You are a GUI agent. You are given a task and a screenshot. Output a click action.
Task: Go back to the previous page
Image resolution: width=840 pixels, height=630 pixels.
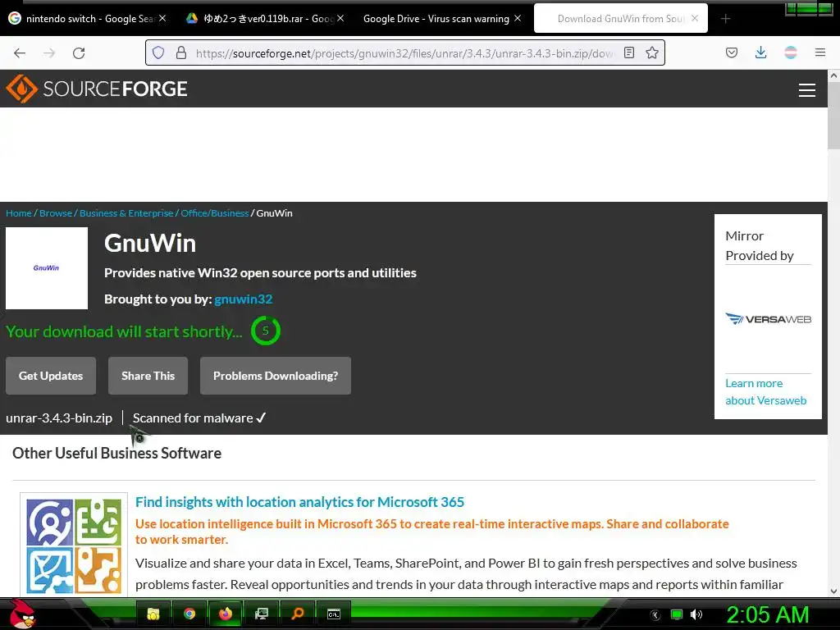[x=20, y=52]
